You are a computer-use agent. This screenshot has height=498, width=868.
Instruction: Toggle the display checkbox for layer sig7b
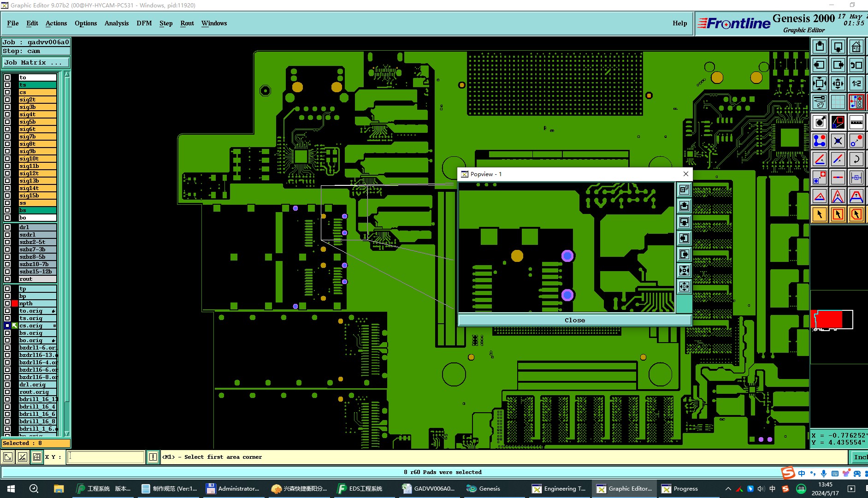(7, 136)
